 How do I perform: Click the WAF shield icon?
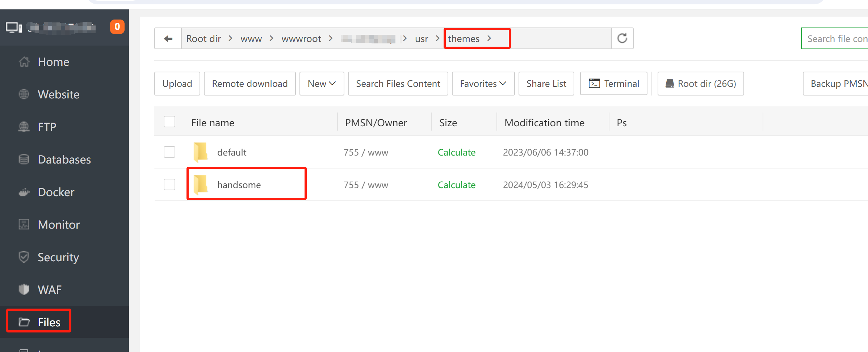click(24, 290)
